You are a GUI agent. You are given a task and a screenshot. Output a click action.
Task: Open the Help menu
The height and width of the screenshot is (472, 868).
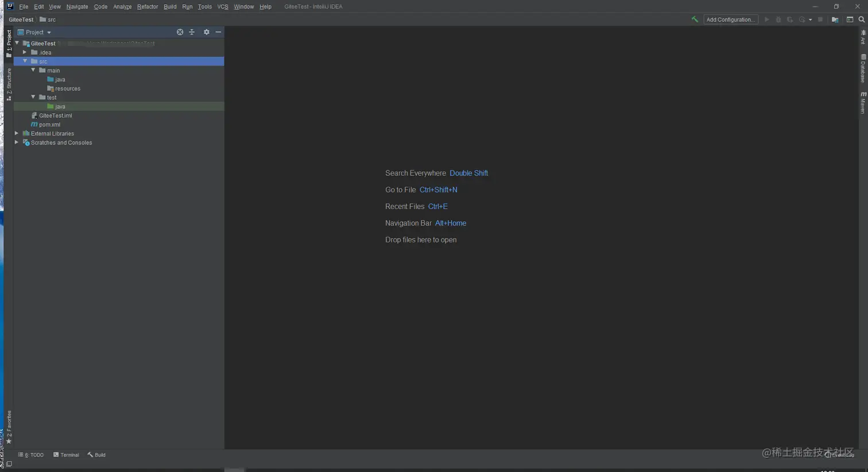pyautogui.click(x=265, y=7)
